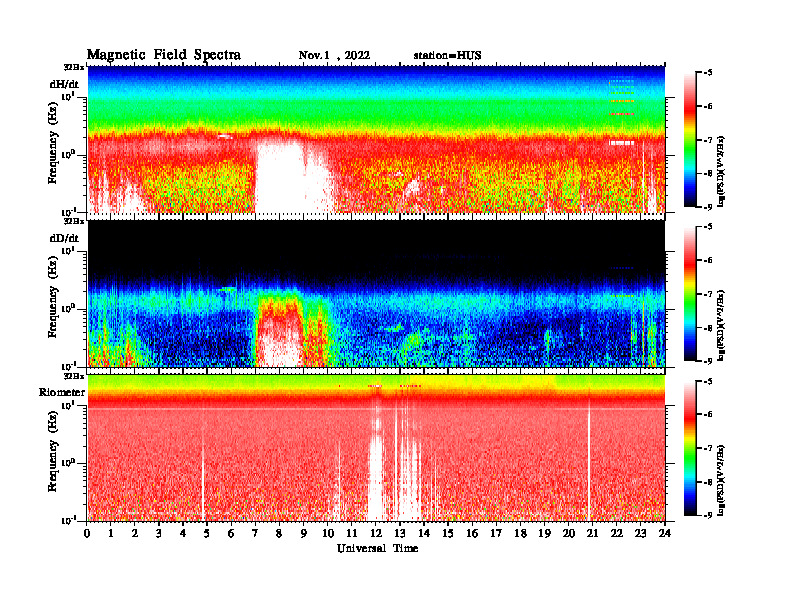Click hour '15' on the time axis
Screen dimensions: 792x612
tap(448, 533)
